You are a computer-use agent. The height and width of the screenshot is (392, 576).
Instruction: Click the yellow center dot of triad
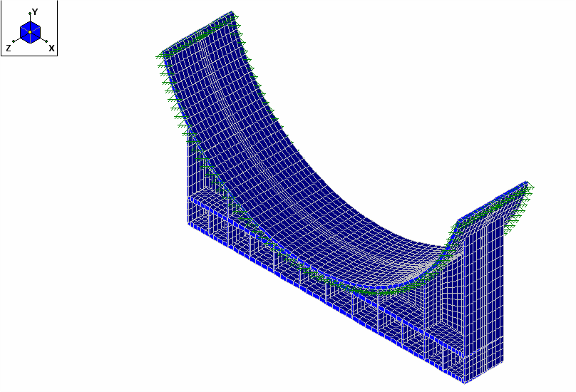pos(30,32)
